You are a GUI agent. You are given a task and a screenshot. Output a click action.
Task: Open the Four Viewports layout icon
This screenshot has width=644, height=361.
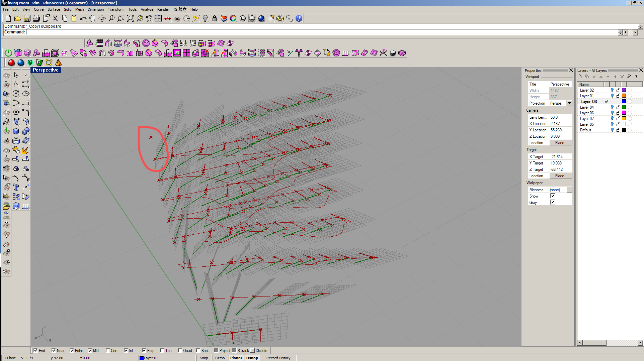click(x=158, y=18)
